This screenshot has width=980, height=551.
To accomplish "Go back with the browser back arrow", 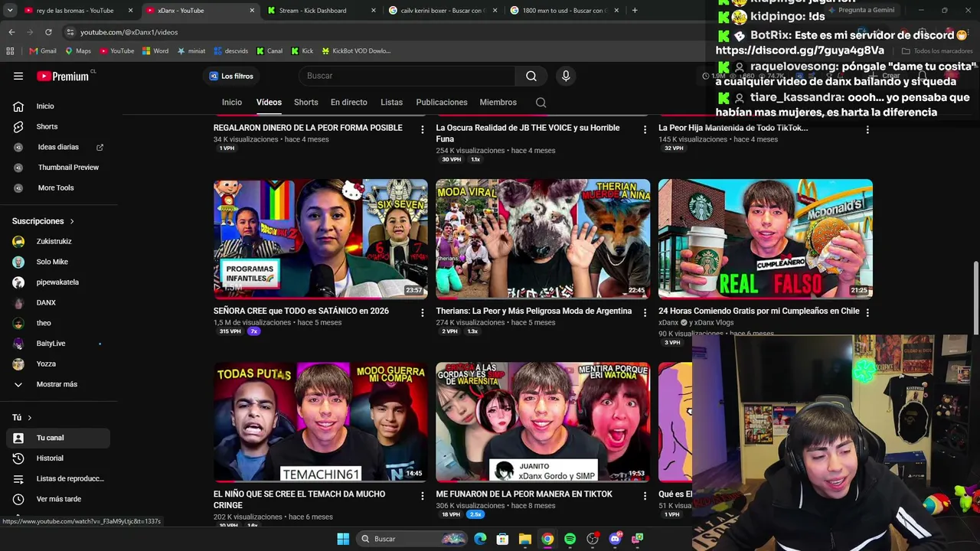I will (11, 32).
